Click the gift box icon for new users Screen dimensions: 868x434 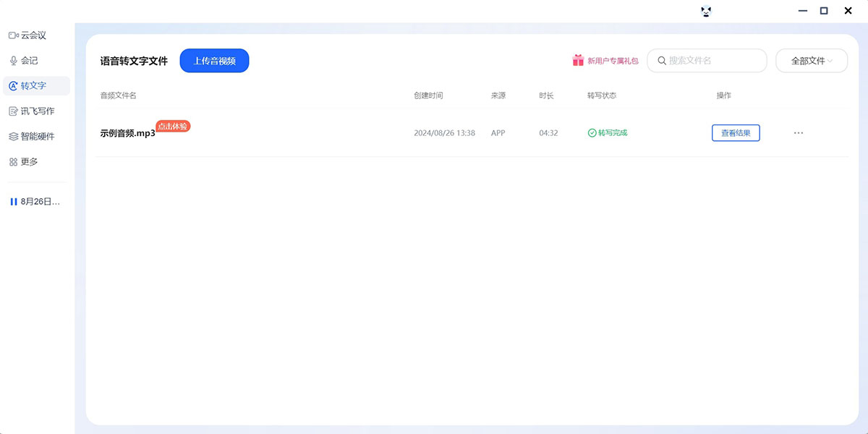point(578,61)
